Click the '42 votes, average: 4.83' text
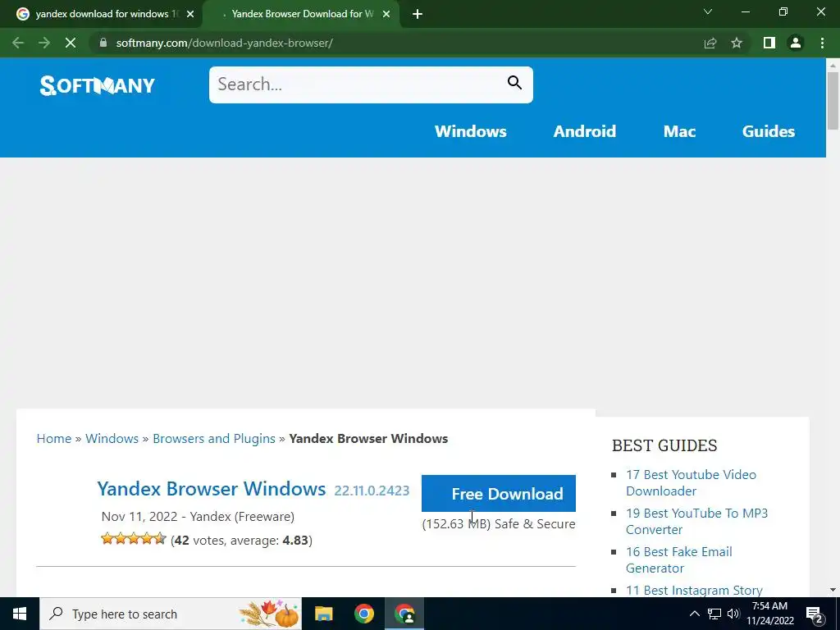The width and height of the screenshot is (840, 630). point(241,540)
